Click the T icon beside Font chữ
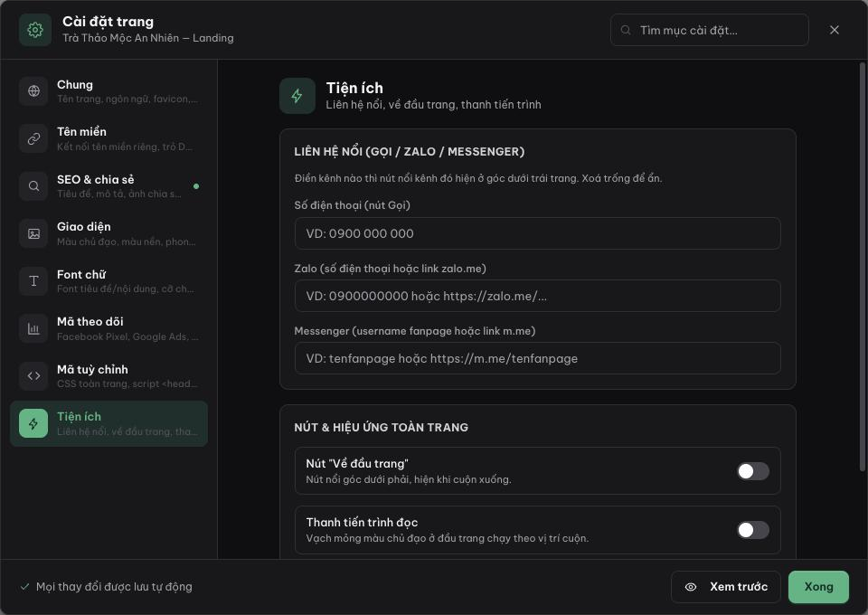The image size is (868, 615). coord(33,281)
